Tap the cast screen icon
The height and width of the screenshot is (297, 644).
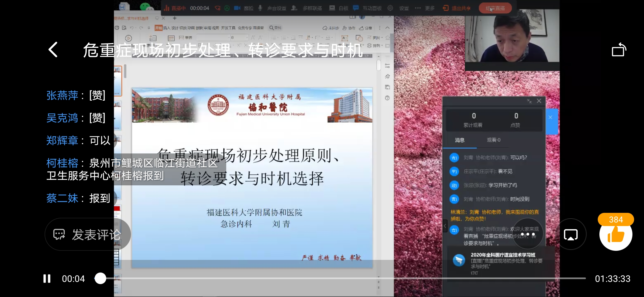pyautogui.click(x=571, y=235)
